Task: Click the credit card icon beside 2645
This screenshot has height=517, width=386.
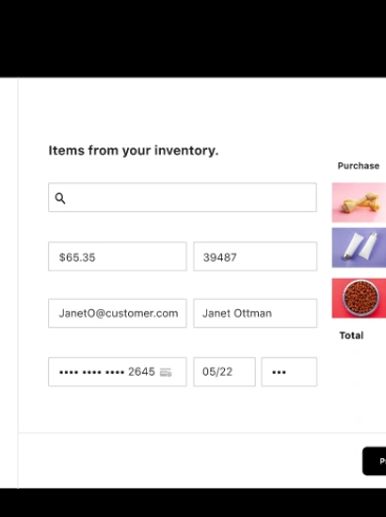Action: click(x=166, y=372)
